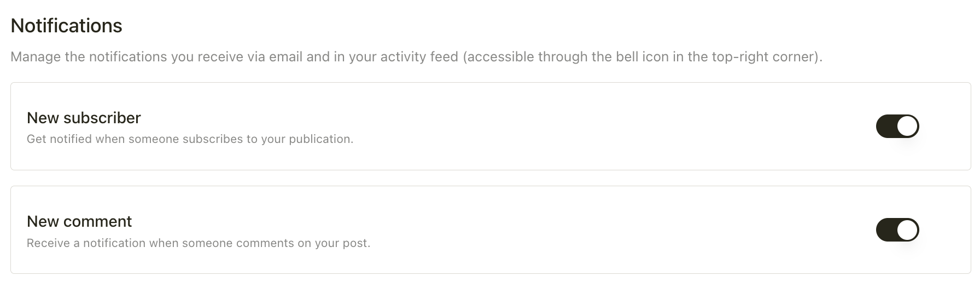Click the dark track of New comment switch
The image size is (980, 287).
click(886, 229)
